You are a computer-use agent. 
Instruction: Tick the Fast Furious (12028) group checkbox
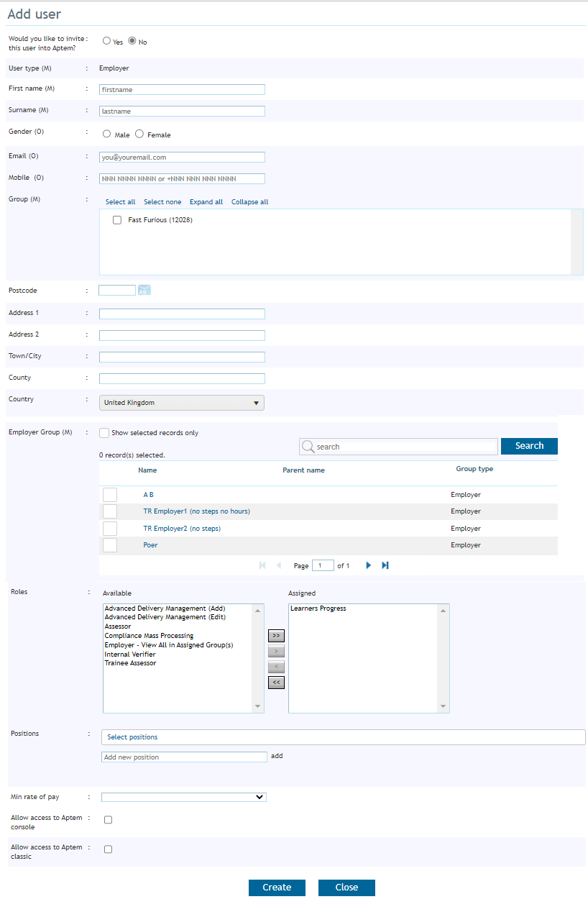pos(117,220)
